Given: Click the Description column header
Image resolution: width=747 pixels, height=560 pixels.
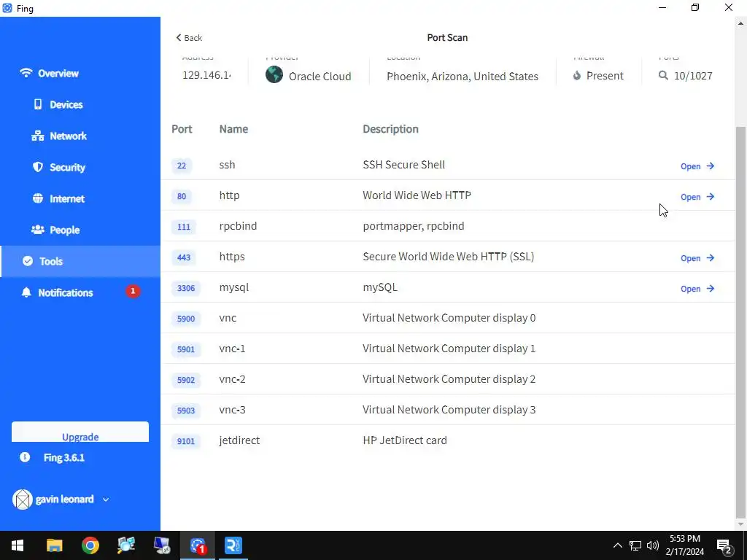Looking at the screenshot, I should [391, 129].
